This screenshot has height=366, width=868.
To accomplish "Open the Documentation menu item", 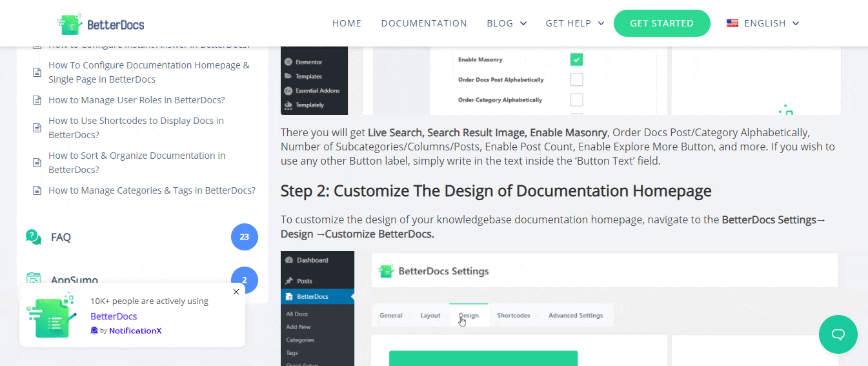I will [424, 23].
